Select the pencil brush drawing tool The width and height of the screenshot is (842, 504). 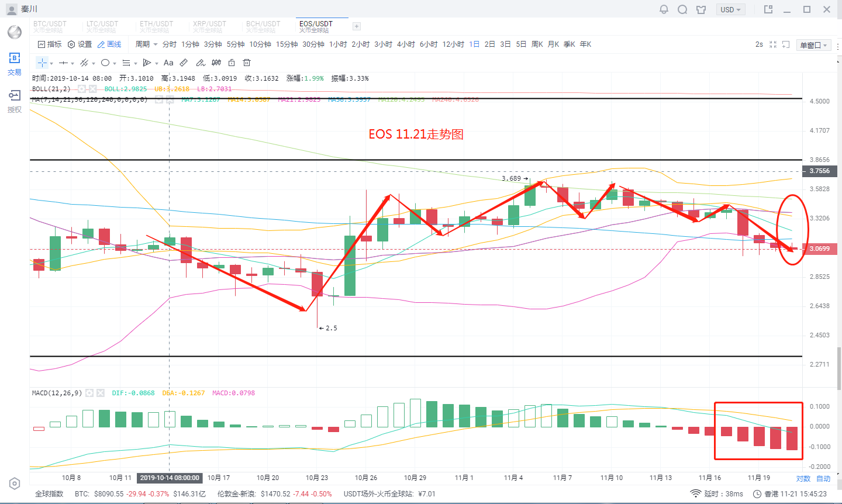[201, 63]
